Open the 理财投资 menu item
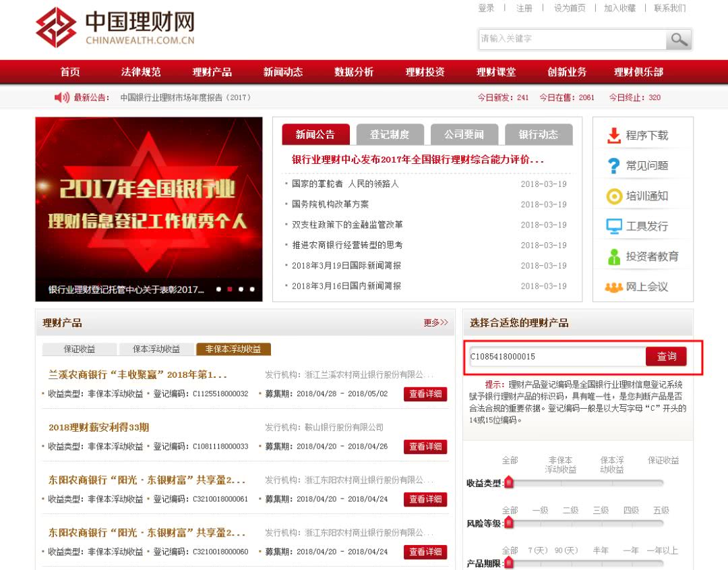Screen dimensions: 728x570 coord(425,72)
